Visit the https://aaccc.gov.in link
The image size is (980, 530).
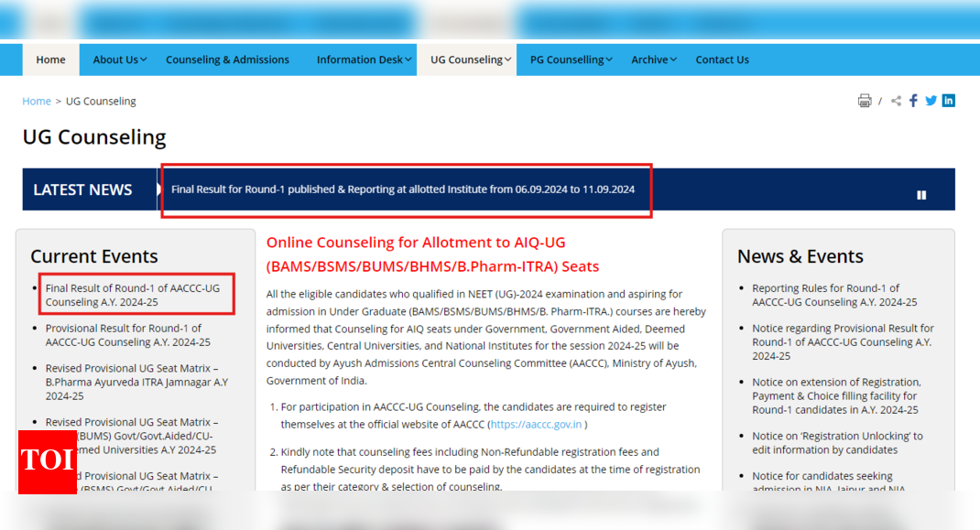(x=536, y=425)
